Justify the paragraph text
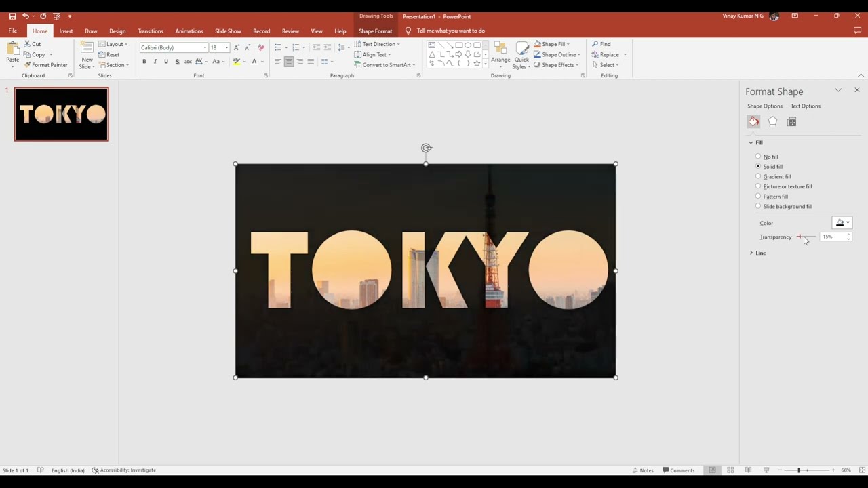Viewport: 868px width, 488px height. [311, 62]
